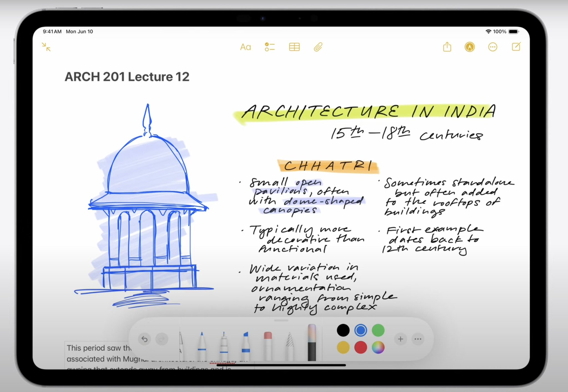Toggle the Markup pen mode
This screenshot has height=392, width=568.
pyautogui.click(x=469, y=47)
